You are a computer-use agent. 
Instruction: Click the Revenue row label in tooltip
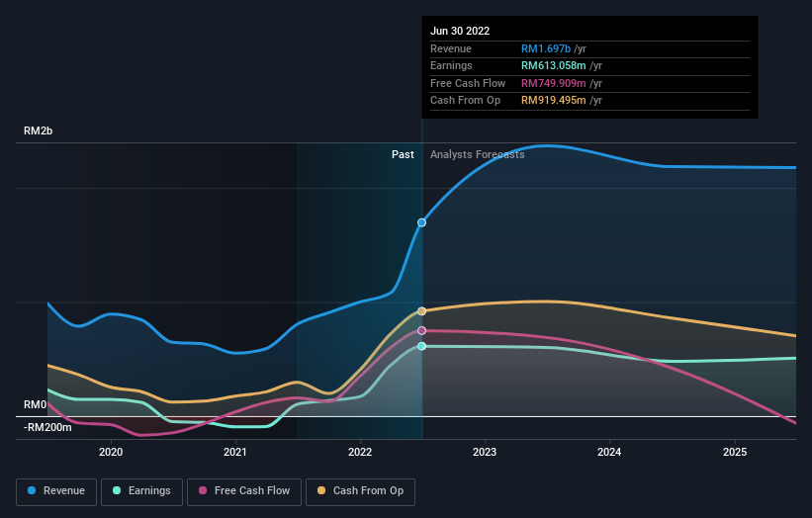point(451,48)
